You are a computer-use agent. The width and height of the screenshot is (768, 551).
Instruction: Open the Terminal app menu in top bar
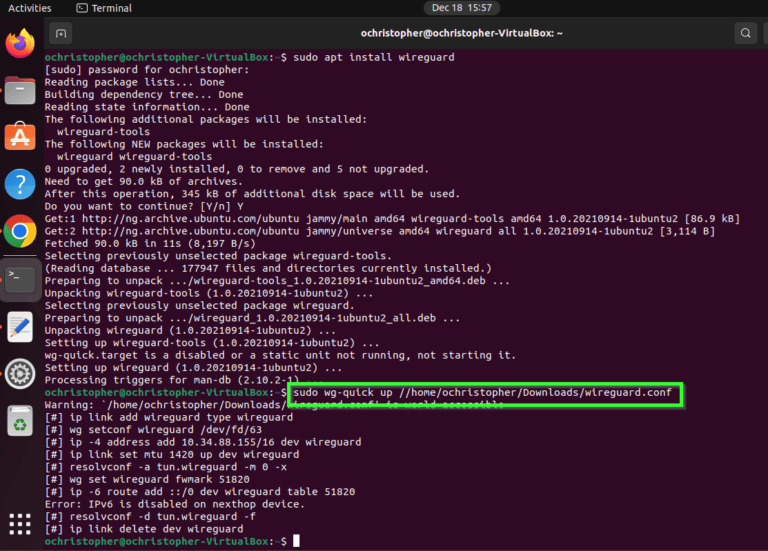(104, 8)
